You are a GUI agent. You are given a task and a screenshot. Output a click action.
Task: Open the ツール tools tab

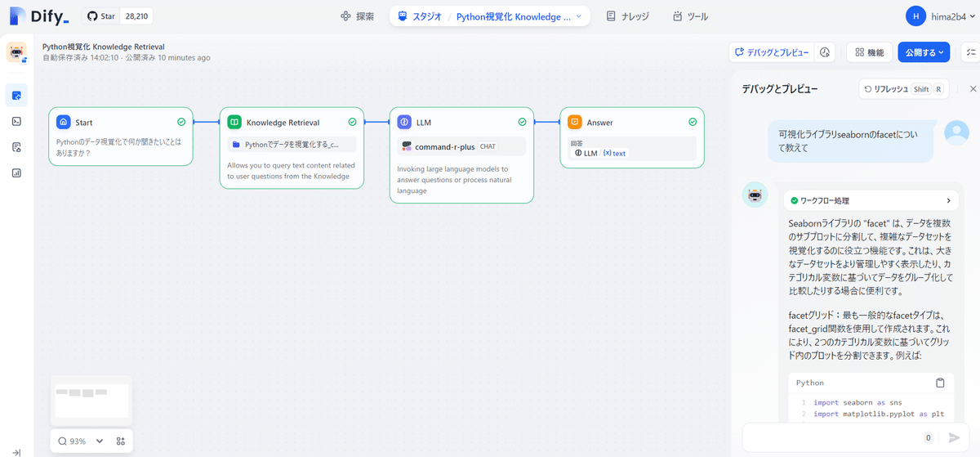pyautogui.click(x=690, y=16)
